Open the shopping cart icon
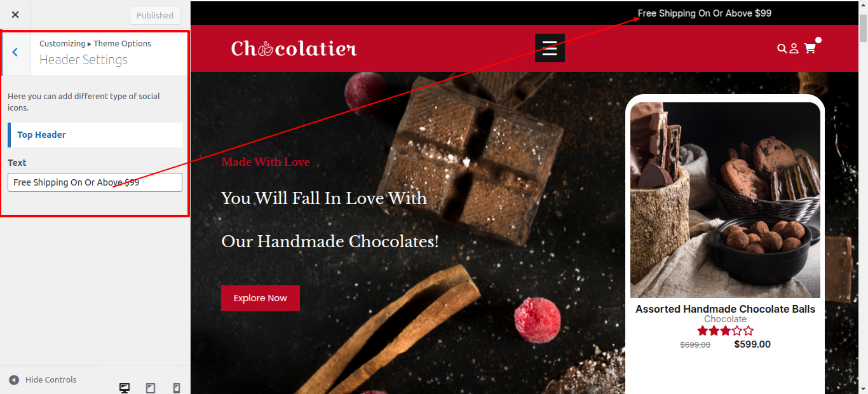The width and height of the screenshot is (868, 394). coord(810,48)
